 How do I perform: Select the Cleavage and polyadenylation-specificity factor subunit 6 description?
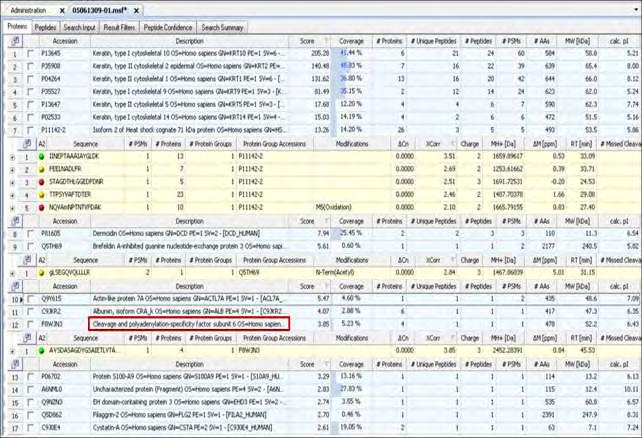tap(189, 324)
